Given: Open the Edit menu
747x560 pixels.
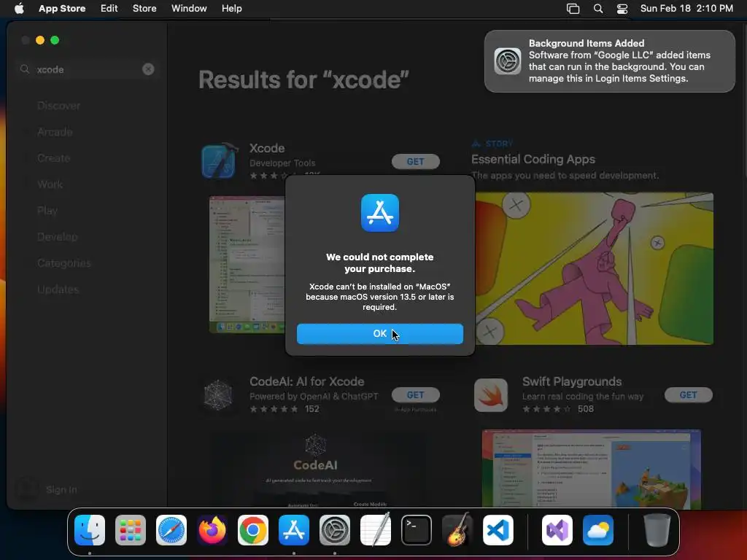Looking at the screenshot, I should [109, 8].
